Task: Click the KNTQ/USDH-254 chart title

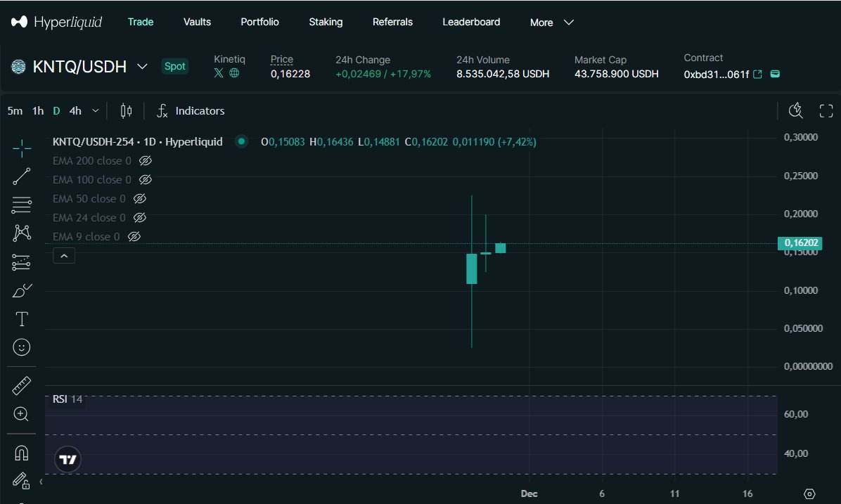Action: coord(137,141)
